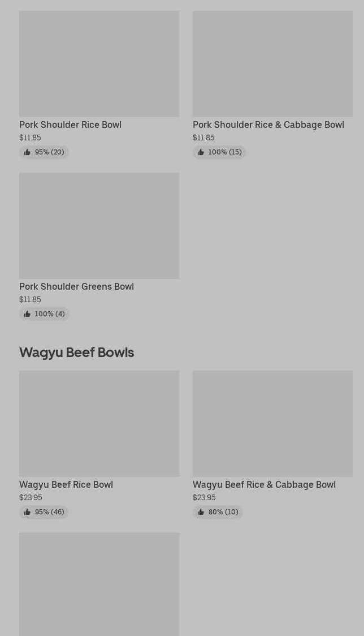Open Wagyu Beef Rice & Cabbage Bowl image
364x636 pixels.
272,423
